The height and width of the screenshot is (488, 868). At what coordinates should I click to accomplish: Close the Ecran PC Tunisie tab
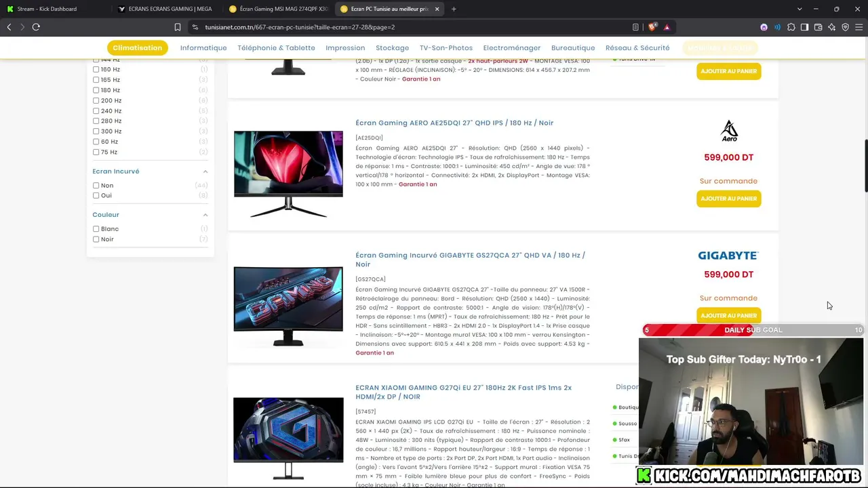click(437, 9)
